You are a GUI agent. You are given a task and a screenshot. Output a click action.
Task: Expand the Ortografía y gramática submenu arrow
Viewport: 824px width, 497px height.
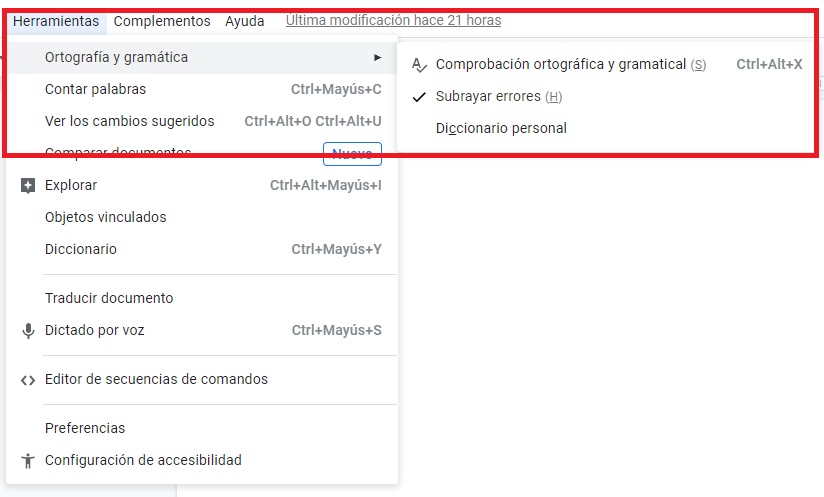tap(377, 58)
